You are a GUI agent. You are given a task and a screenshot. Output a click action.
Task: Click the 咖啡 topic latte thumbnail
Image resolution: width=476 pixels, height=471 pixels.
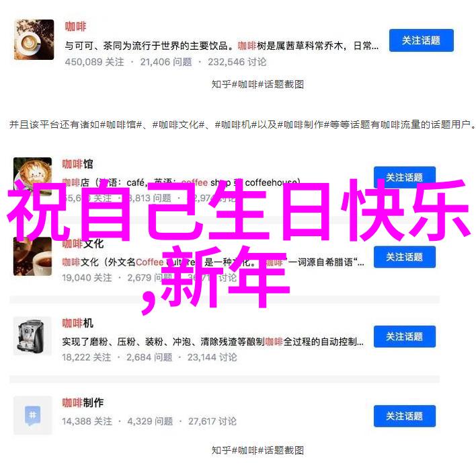click(34, 40)
